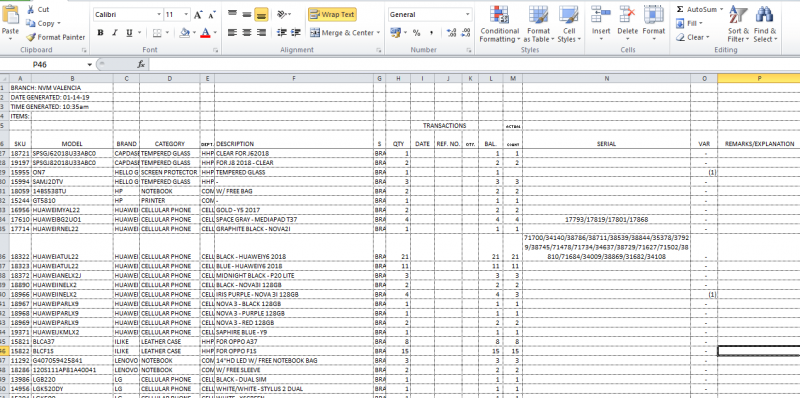Open Find & Select binoculars menu
This screenshot has height=398, width=800.
(764, 24)
